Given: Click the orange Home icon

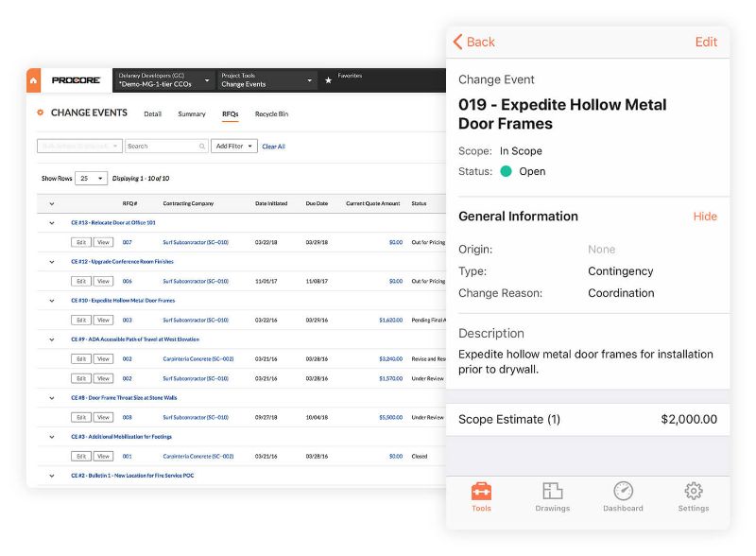Looking at the screenshot, I should [x=33, y=81].
